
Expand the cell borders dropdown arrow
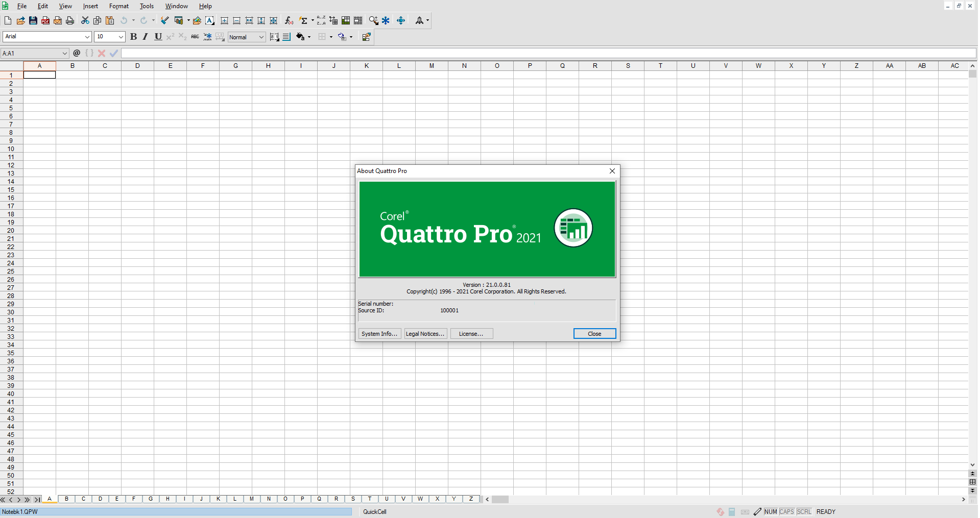click(x=331, y=37)
